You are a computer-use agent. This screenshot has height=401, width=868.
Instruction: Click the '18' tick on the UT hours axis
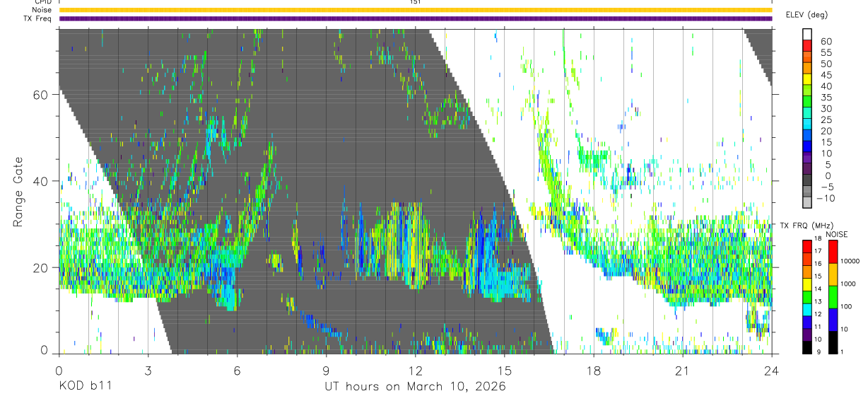click(x=594, y=370)
